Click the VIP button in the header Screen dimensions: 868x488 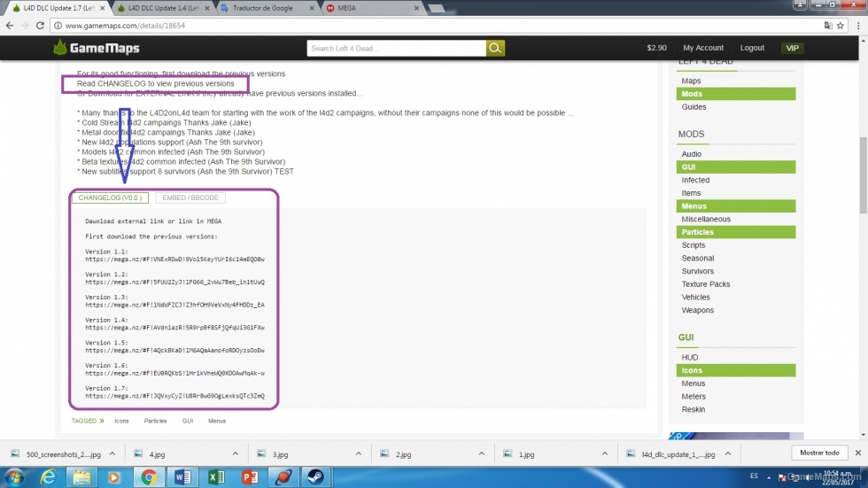coord(792,48)
